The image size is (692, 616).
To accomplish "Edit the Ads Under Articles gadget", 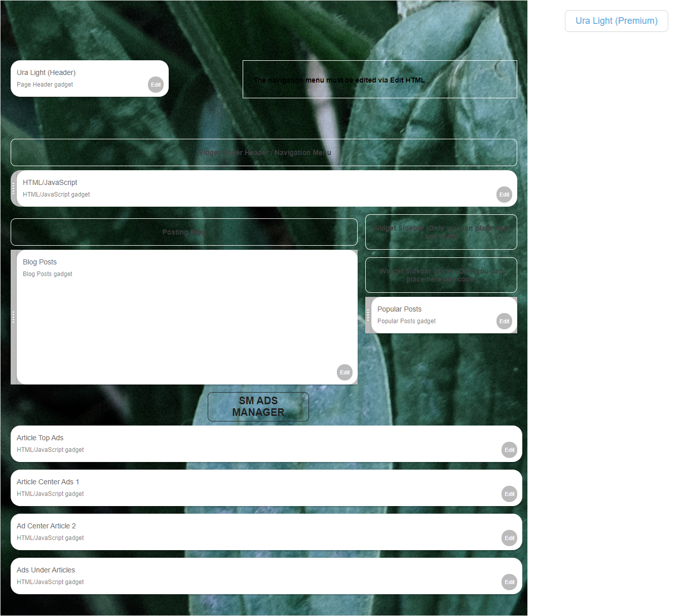I will [x=509, y=582].
